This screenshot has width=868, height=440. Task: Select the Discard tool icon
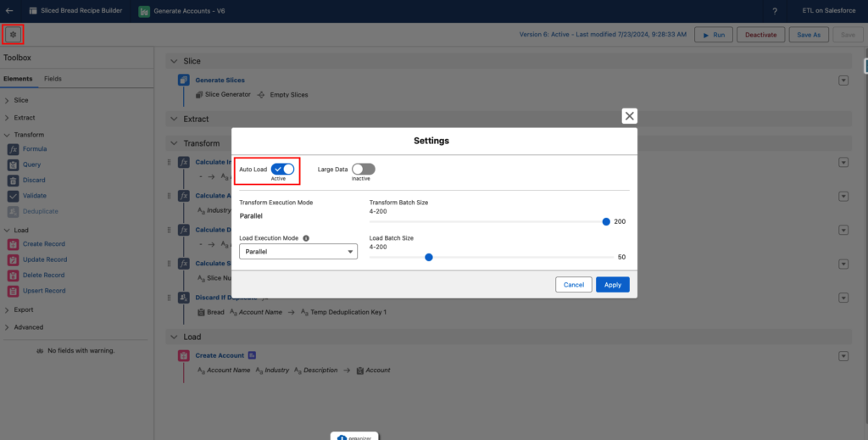coord(14,181)
